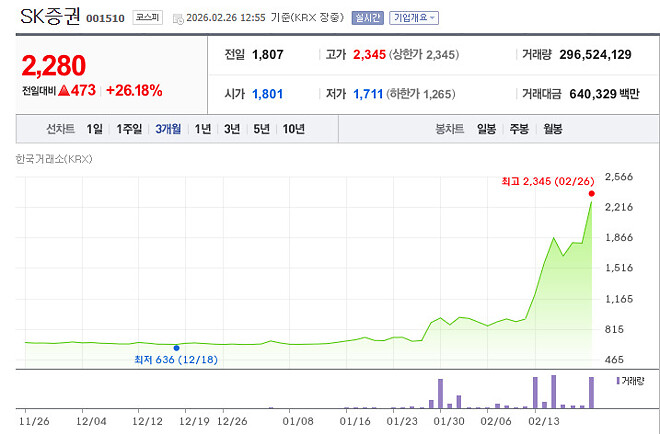Click the calendar icon beside the date
Screen dimensions: 660x434
click(178, 19)
